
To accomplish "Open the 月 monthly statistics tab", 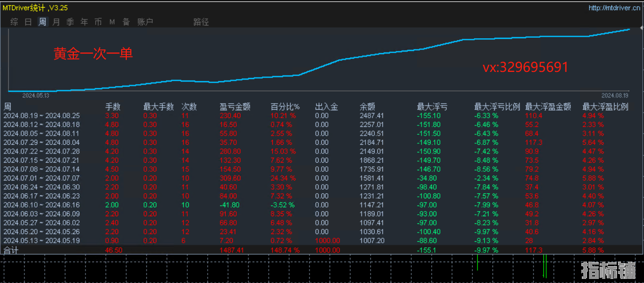I will (x=57, y=22).
